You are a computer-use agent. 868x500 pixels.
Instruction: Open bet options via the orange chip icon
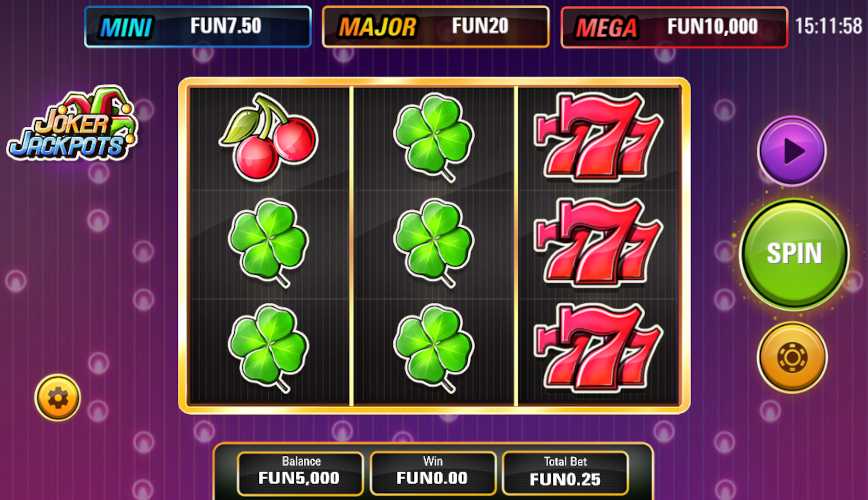click(792, 358)
